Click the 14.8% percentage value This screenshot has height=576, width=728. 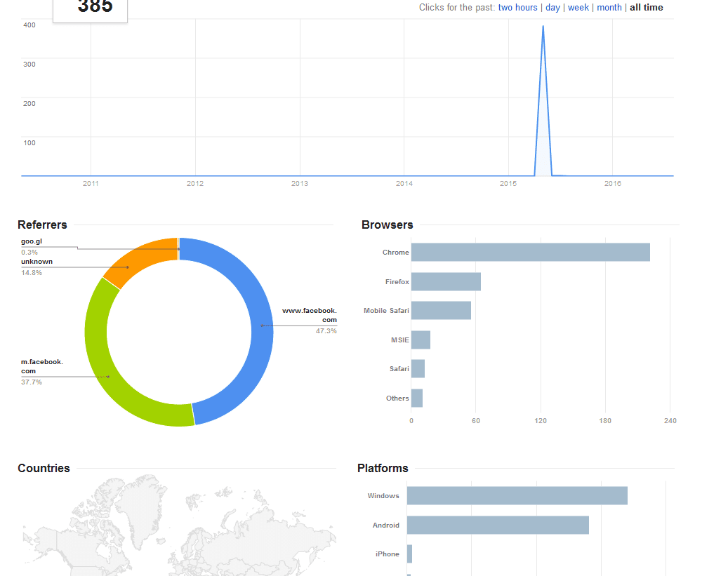click(32, 272)
